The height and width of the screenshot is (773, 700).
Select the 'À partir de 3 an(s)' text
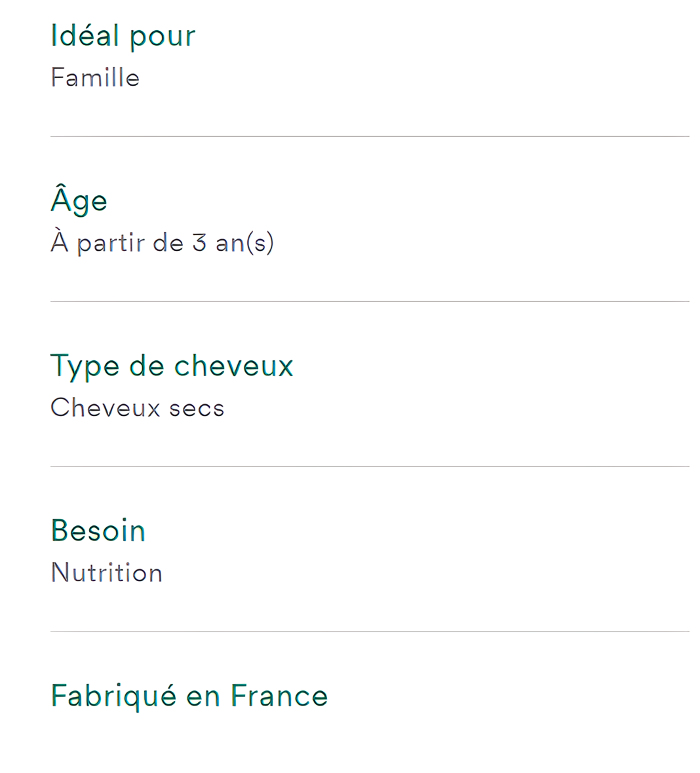coord(163,243)
